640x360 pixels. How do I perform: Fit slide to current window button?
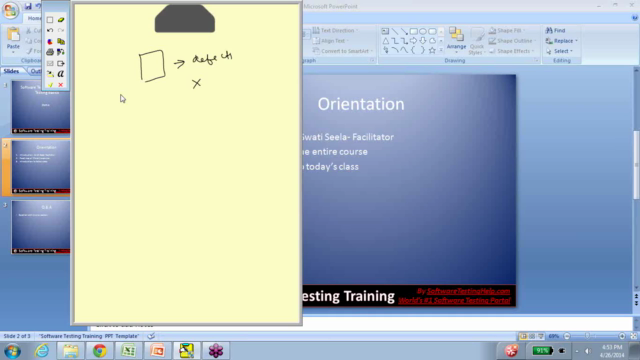[x=633, y=336]
